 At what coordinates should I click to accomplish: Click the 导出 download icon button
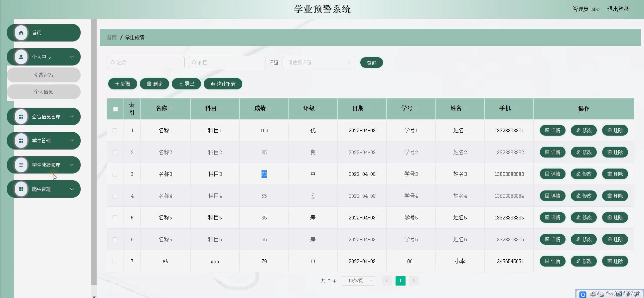(181, 84)
